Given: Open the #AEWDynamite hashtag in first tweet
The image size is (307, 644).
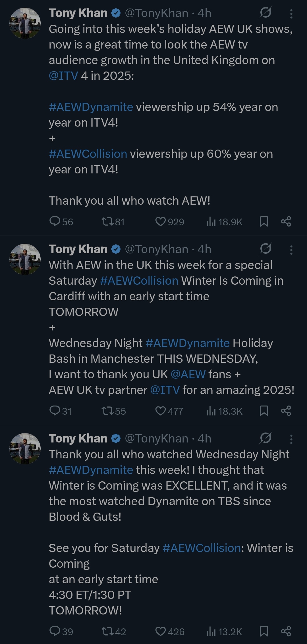Looking at the screenshot, I should click(91, 107).
